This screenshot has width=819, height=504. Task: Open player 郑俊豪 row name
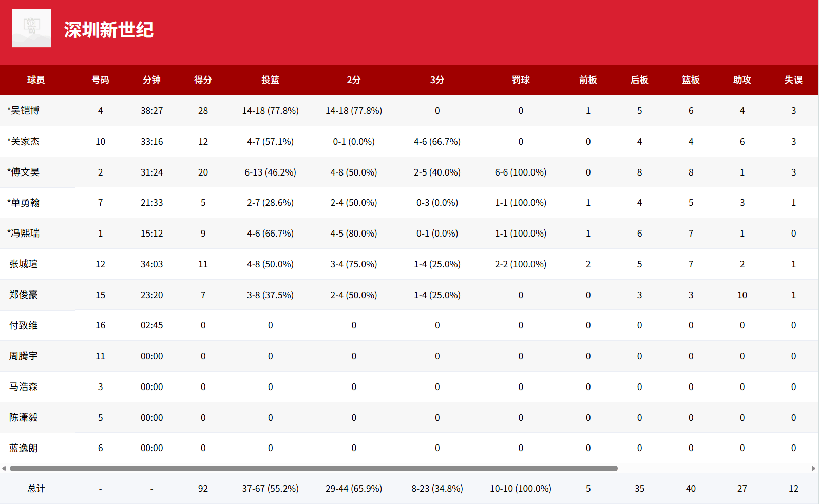point(24,295)
